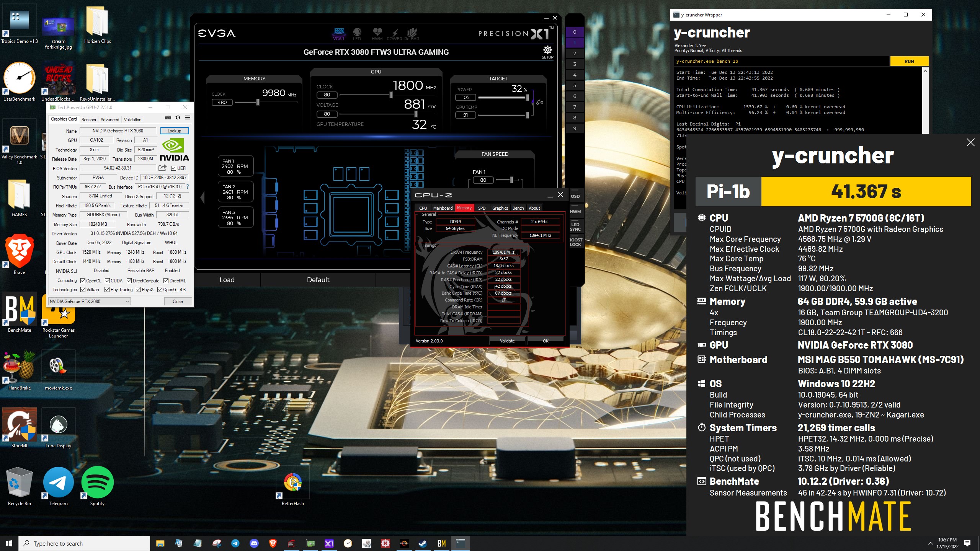Click the NVIDIA logo in GPU-Z
Screen dimensions: 980x551
pos(174,150)
